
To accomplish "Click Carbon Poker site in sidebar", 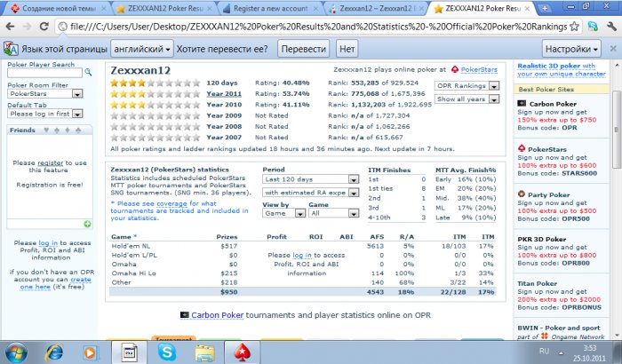I will [x=553, y=104].
